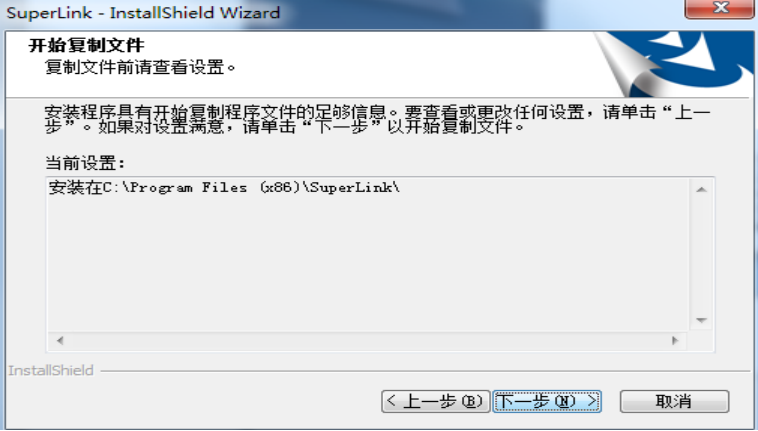
Task: Click the InstallShield brand label at bottom
Action: [x=51, y=371]
